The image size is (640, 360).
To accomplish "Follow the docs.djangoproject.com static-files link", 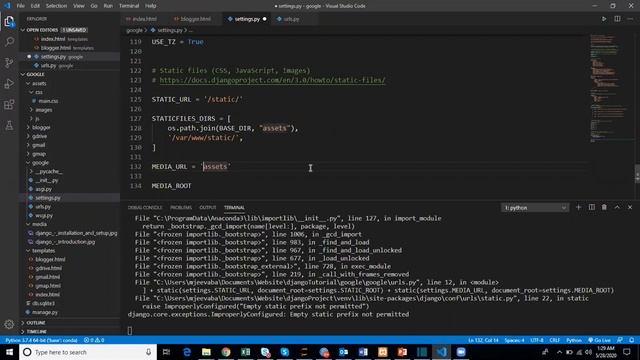I will coord(272,80).
